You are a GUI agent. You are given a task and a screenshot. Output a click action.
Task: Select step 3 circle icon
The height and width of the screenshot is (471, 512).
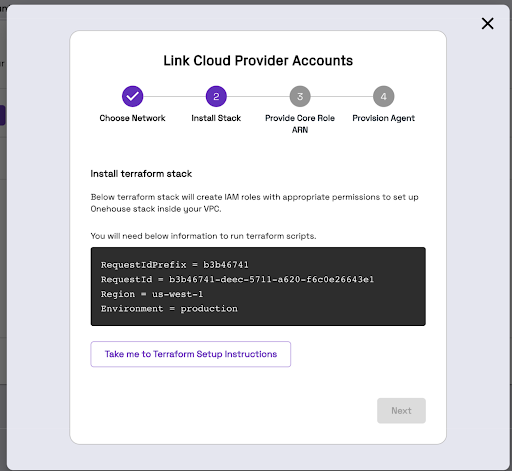coord(300,97)
